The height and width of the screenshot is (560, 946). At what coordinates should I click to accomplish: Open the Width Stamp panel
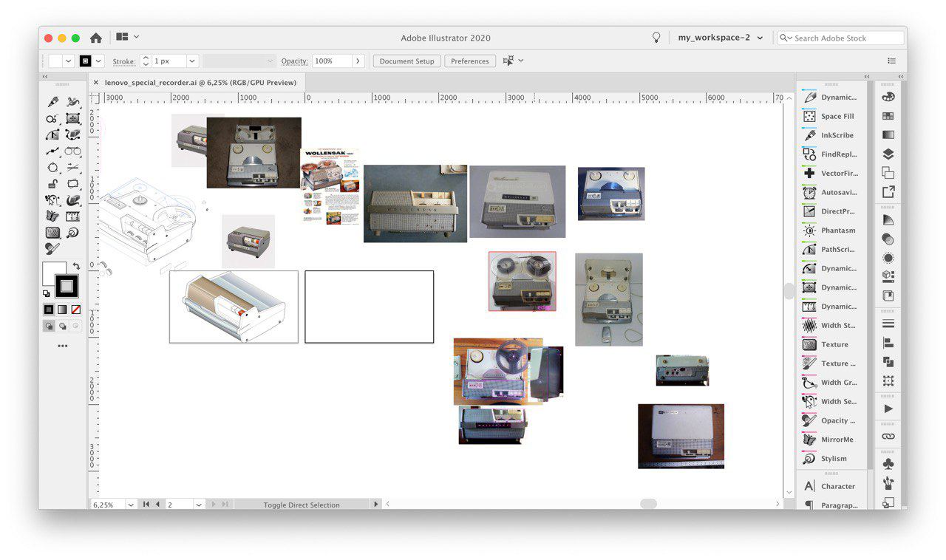831,325
